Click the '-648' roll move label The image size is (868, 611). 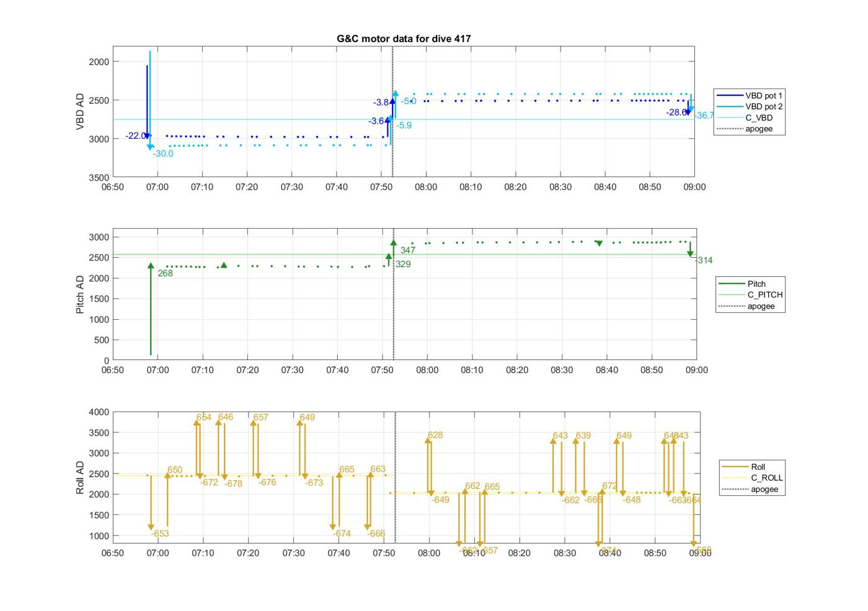[632, 499]
